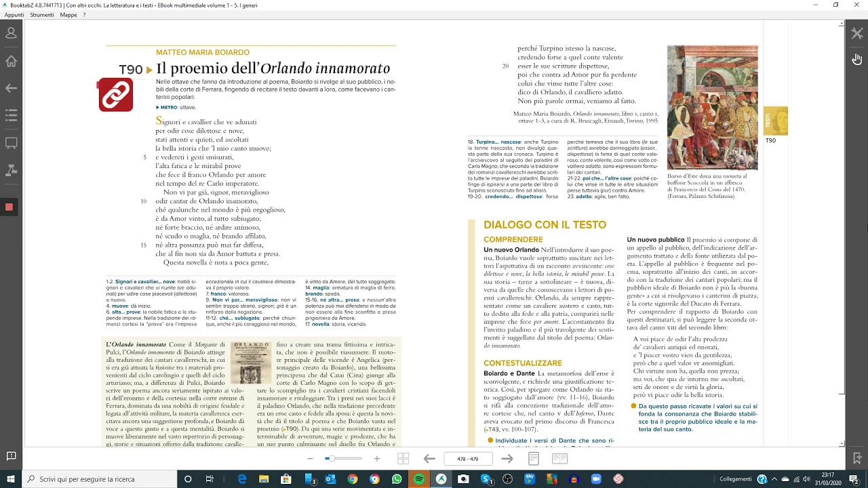The height and width of the screenshot is (488, 868).
Task: Open File Explorer from the taskbar
Action: coord(264,479)
